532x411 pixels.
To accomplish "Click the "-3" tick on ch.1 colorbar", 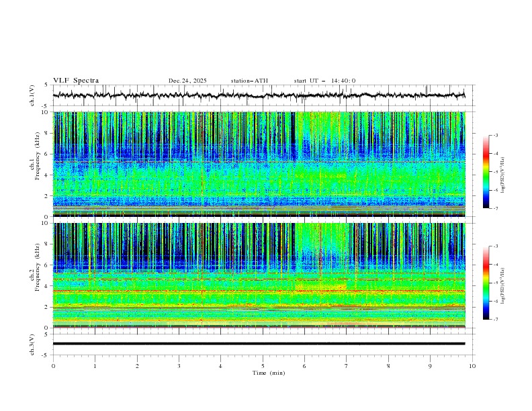I will pyautogui.click(x=496, y=135).
